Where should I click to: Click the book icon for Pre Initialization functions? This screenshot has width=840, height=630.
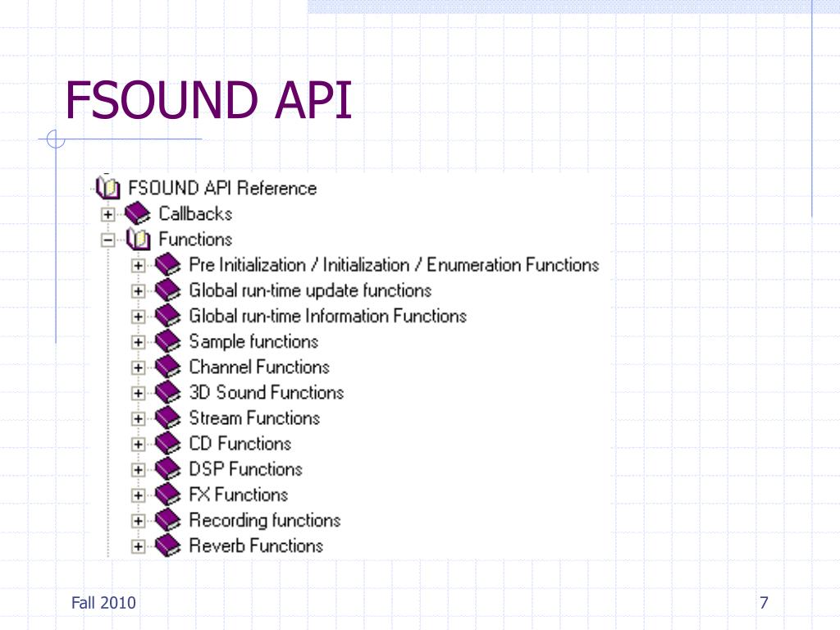167,265
